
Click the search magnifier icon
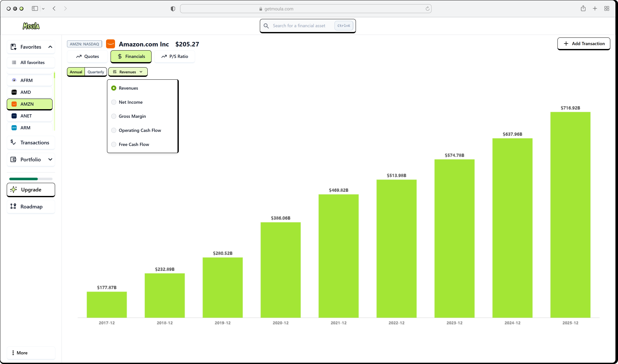pos(266,26)
